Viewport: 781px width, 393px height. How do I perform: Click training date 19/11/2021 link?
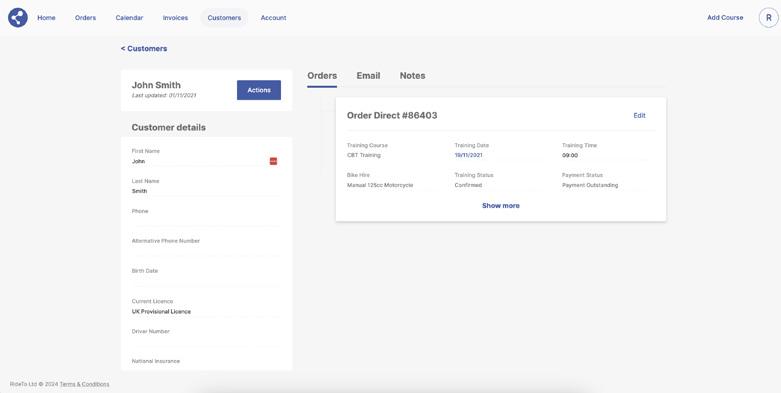pos(468,155)
